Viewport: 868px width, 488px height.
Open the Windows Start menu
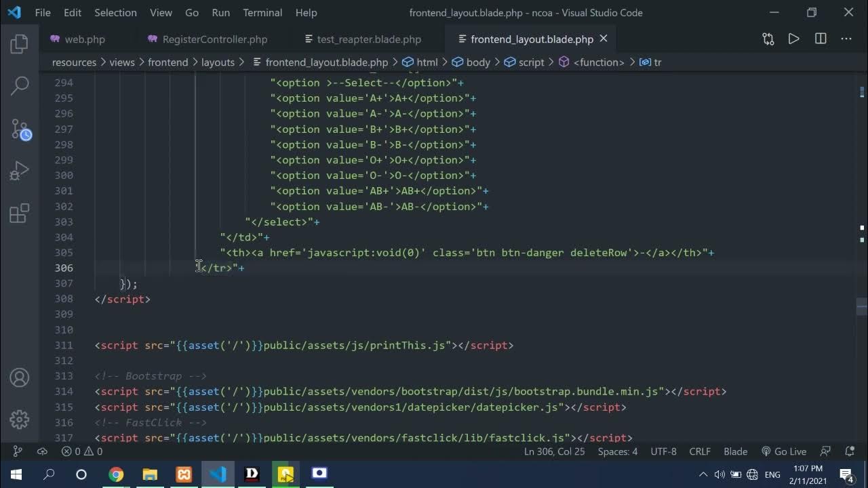pyautogui.click(x=16, y=474)
